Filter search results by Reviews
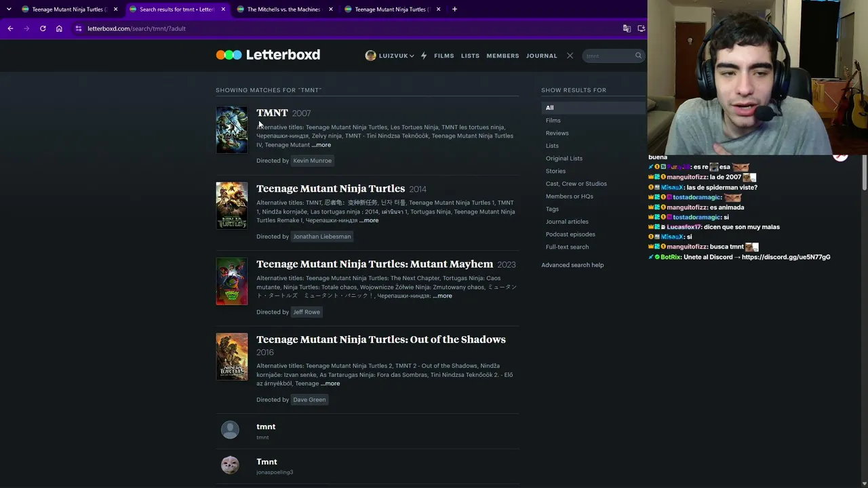Viewport: 868px width, 488px height. coord(557,133)
